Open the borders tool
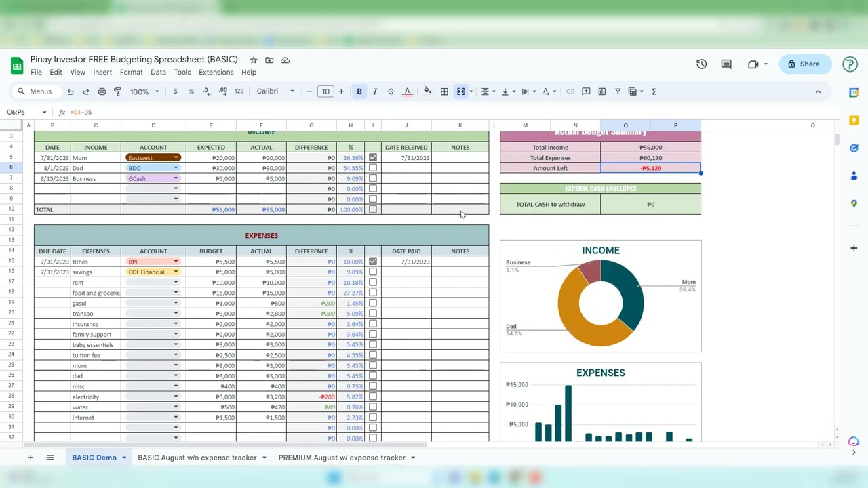The width and height of the screenshot is (868, 488). click(444, 91)
